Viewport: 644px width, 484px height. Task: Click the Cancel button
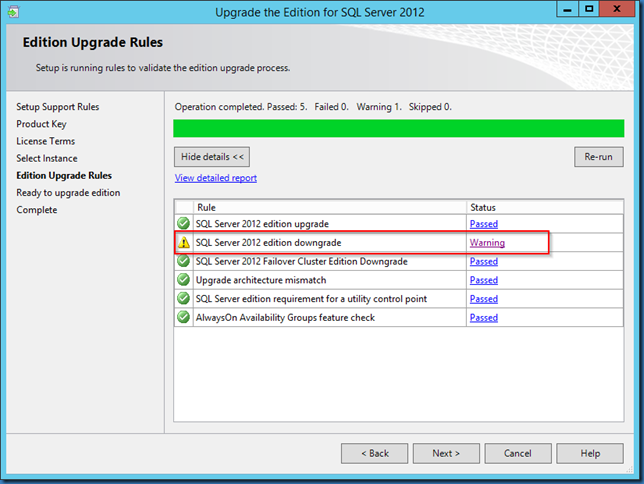click(x=518, y=453)
